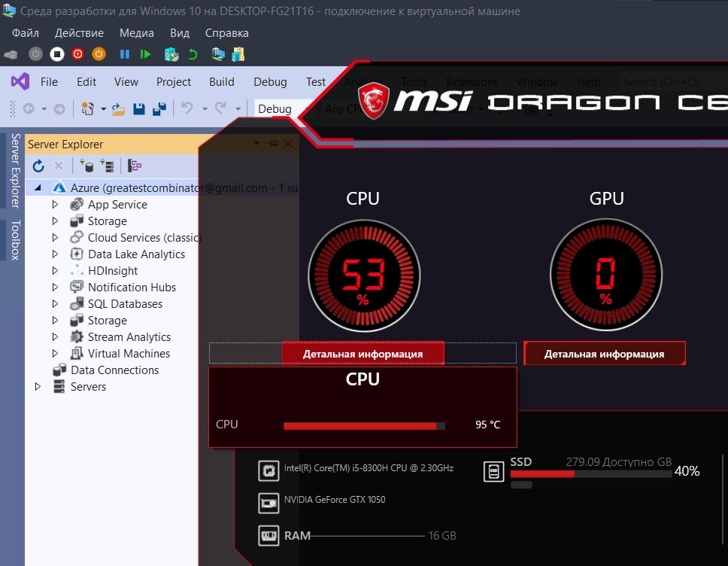Expand the Notification Hubs node
Image resolution: width=728 pixels, height=566 pixels.
tap(55, 288)
